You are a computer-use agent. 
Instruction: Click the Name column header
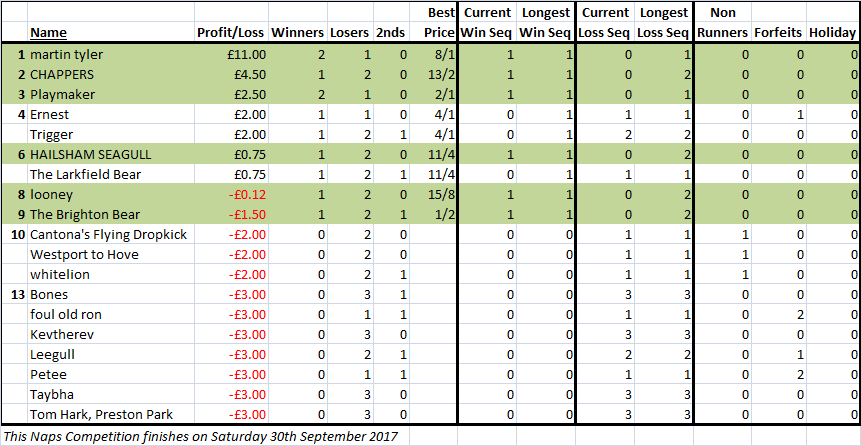click(48, 33)
